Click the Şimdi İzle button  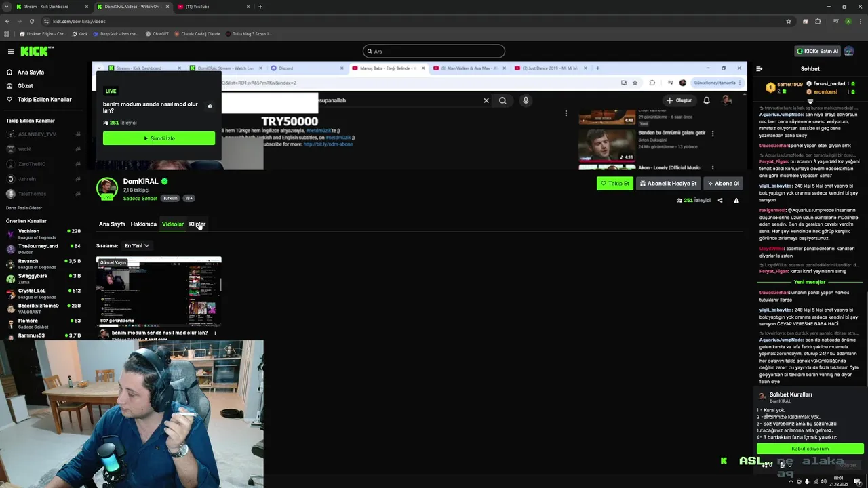tap(159, 138)
